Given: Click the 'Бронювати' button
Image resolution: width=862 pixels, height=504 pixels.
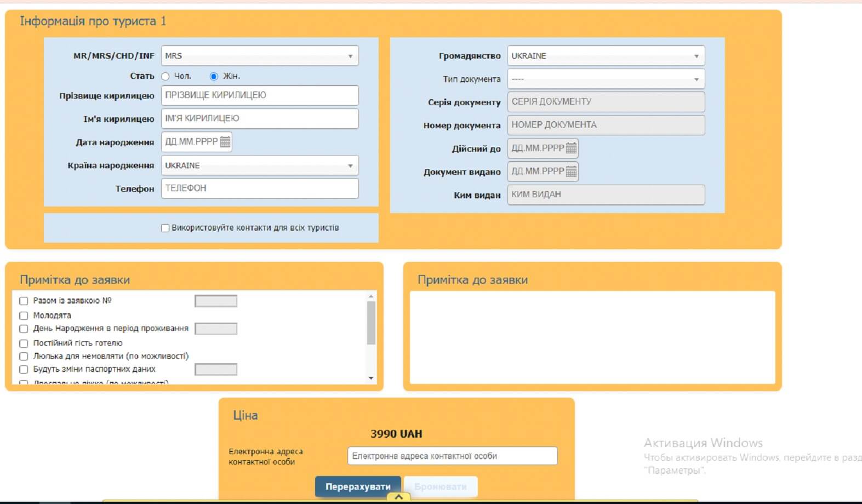Looking at the screenshot, I should click(441, 486).
